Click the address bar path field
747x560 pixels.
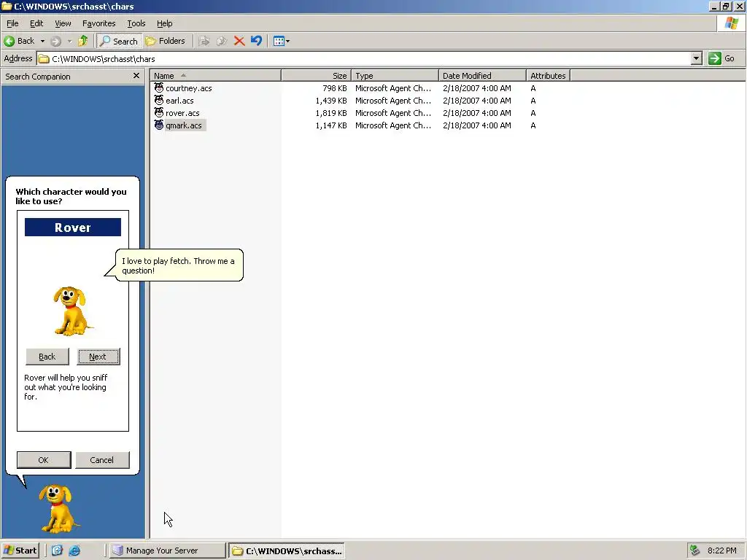(364, 58)
